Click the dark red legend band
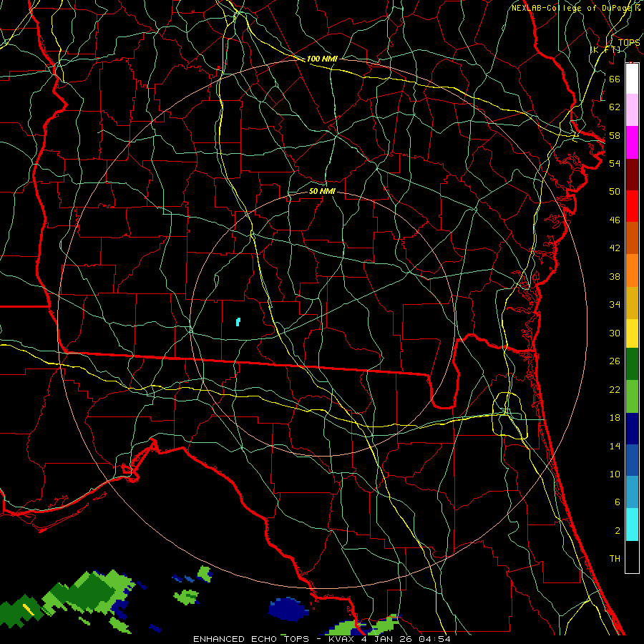This screenshot has width=644, height=644. coord(632,174)
